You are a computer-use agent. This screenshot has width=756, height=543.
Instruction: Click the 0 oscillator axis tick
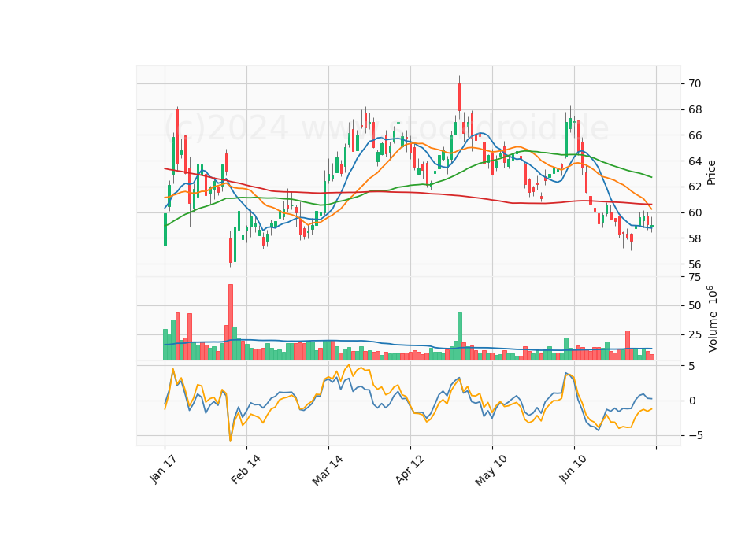tap(692, 401)
